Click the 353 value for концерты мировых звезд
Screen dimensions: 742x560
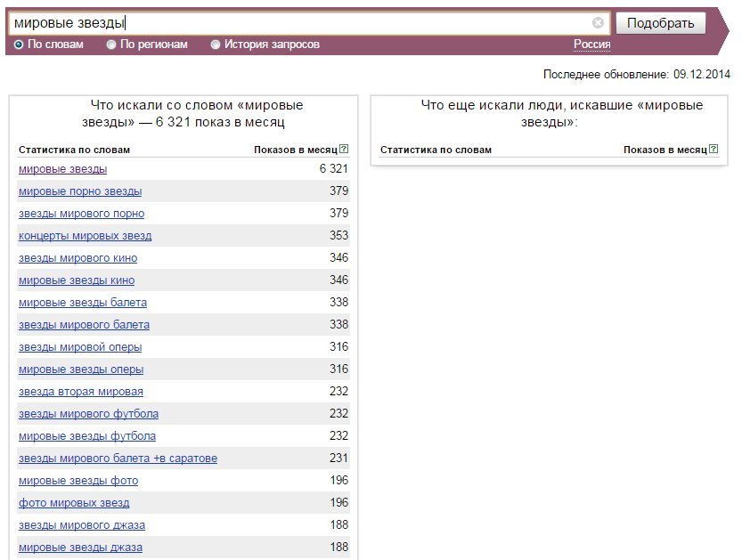point(338,235)
